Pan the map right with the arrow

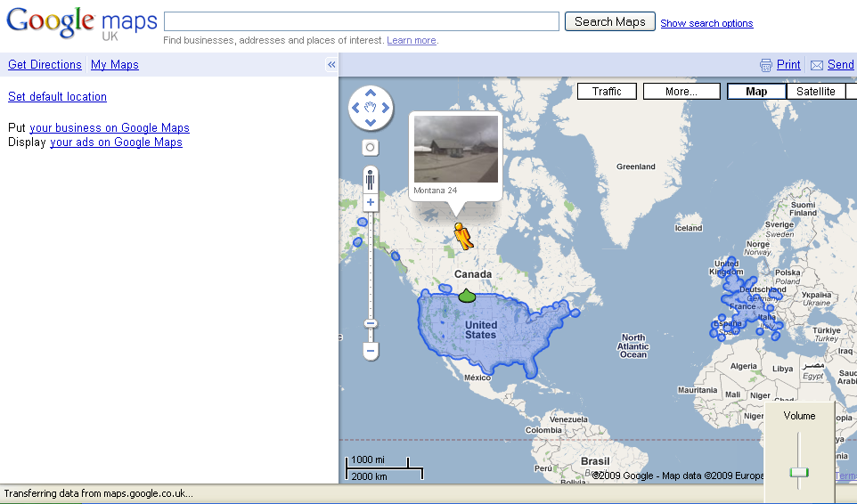point(386,108)
